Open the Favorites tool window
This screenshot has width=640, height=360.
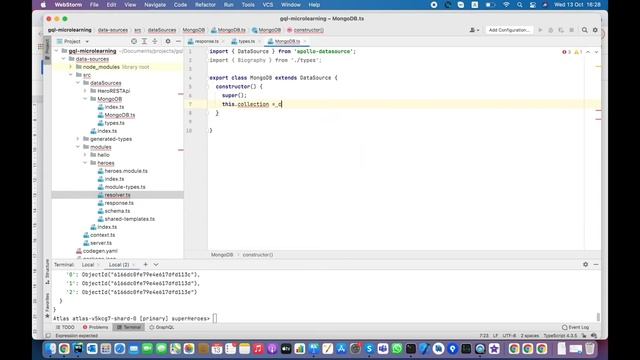point(47,305)
